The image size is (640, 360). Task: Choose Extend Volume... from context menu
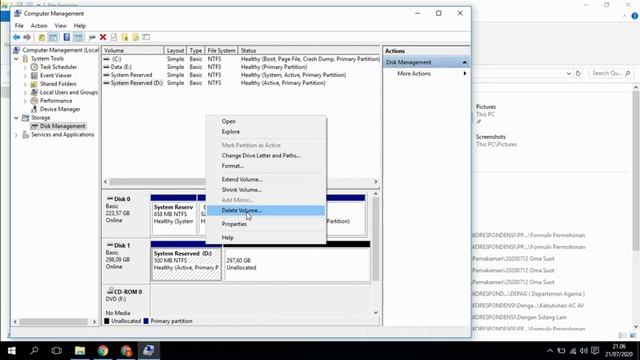(x=266, y=180)
